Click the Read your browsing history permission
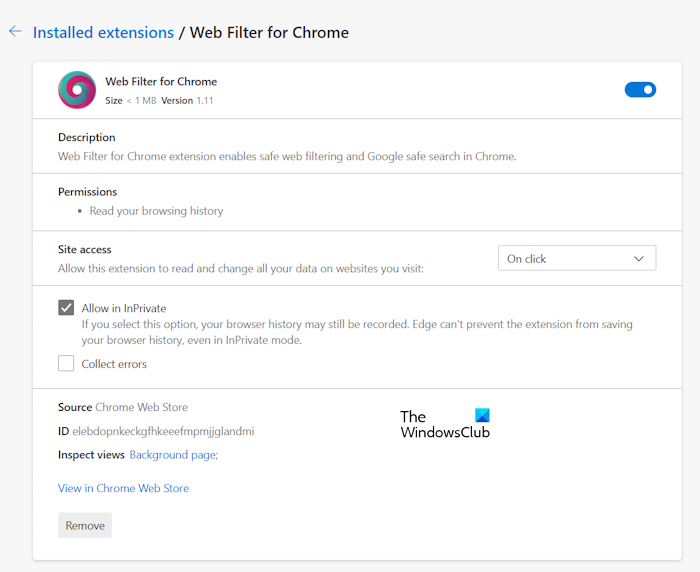Screen dimensions: 700x572 [x=156, y=211]
